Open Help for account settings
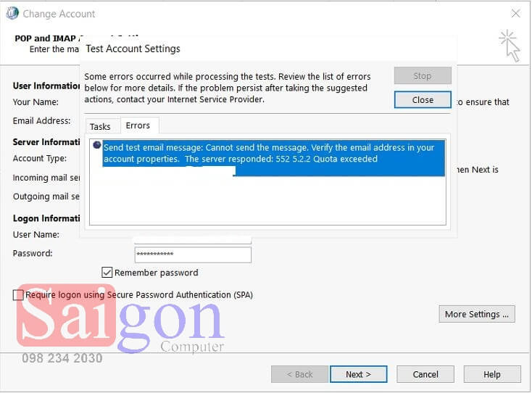This screenshot has width=532, height=393. (x=491, y=374)
